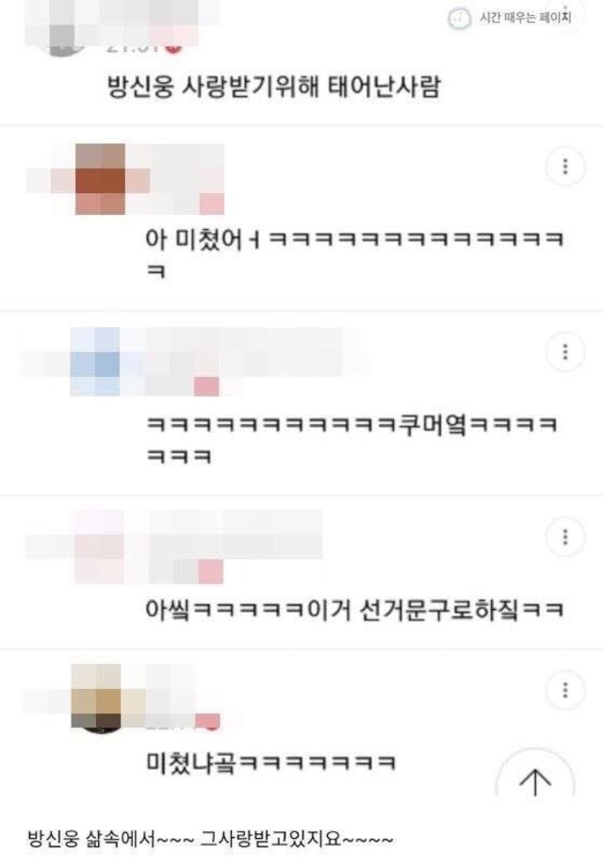Click red badge beside brown-avatar username
This screenshot has width=603, height=868.
211,204
